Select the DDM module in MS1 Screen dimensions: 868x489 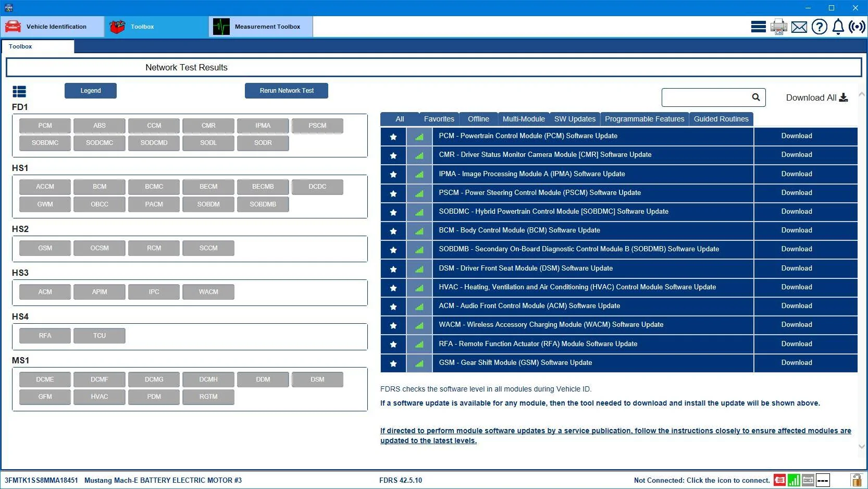[263, 380]
